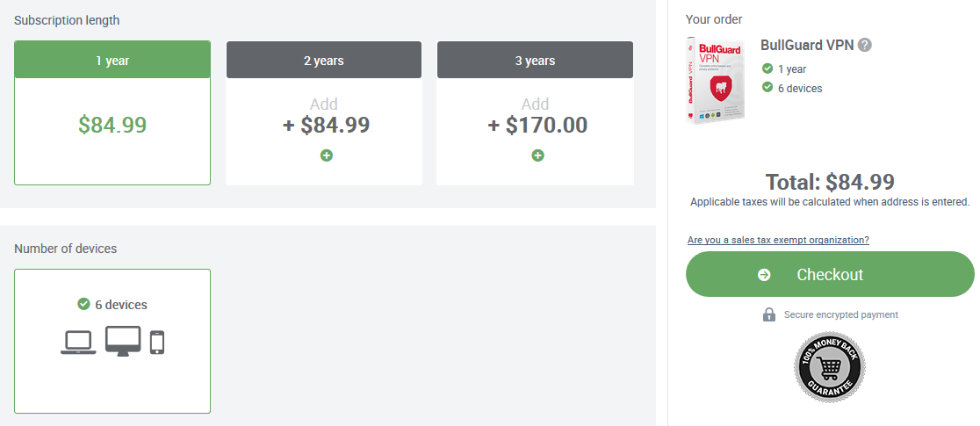This screenshot has height=426, width=980.
Task: Open the sales tax exempt organization link
Action: click(x=778, y=240)
